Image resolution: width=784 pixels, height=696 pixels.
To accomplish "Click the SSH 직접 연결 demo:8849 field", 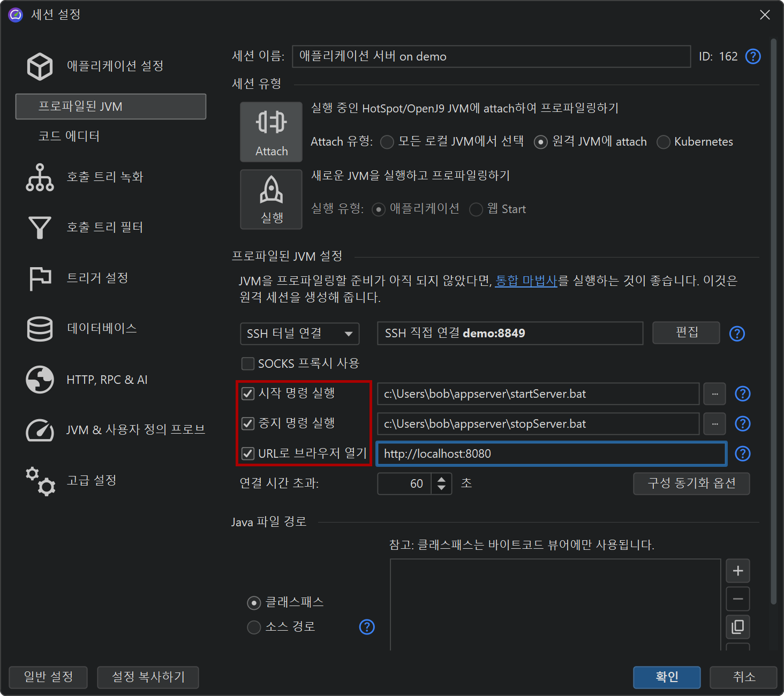I will pos(510,333).
